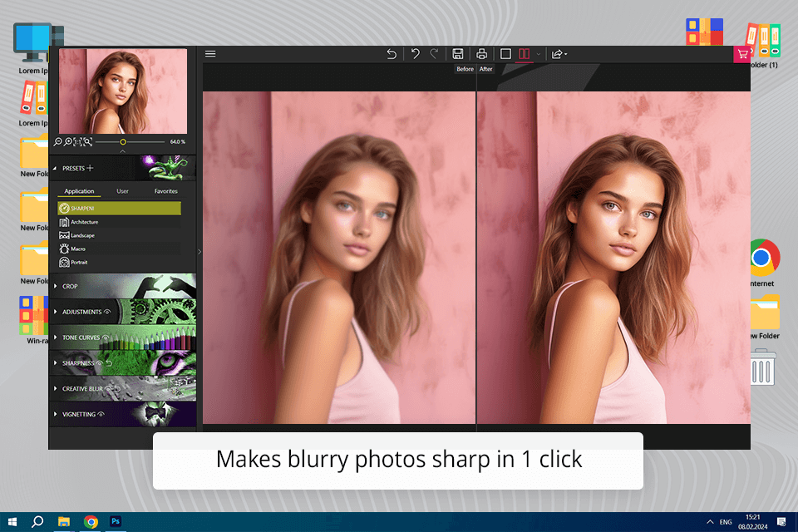
Task: Print the photo
Action: click(x=481, y=54)
